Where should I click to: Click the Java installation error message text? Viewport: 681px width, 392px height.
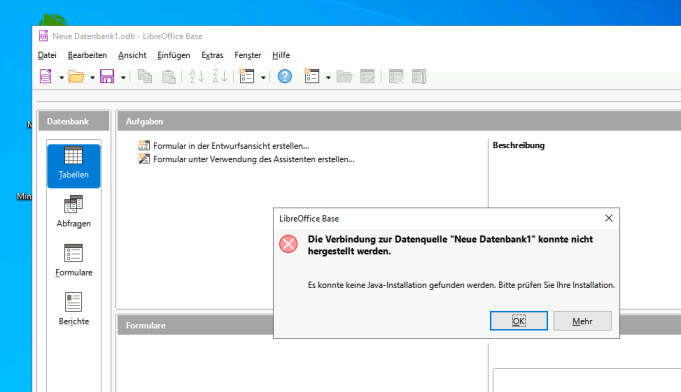click(x=461, y=285)
